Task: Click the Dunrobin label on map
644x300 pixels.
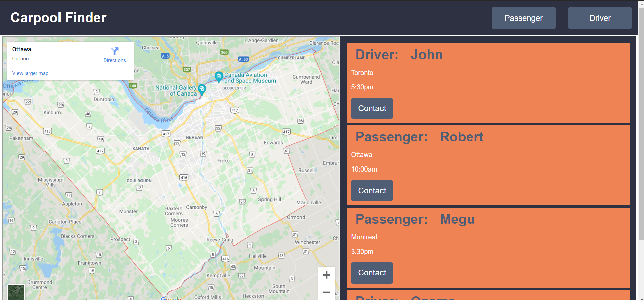Action: [x=104, y=99]
